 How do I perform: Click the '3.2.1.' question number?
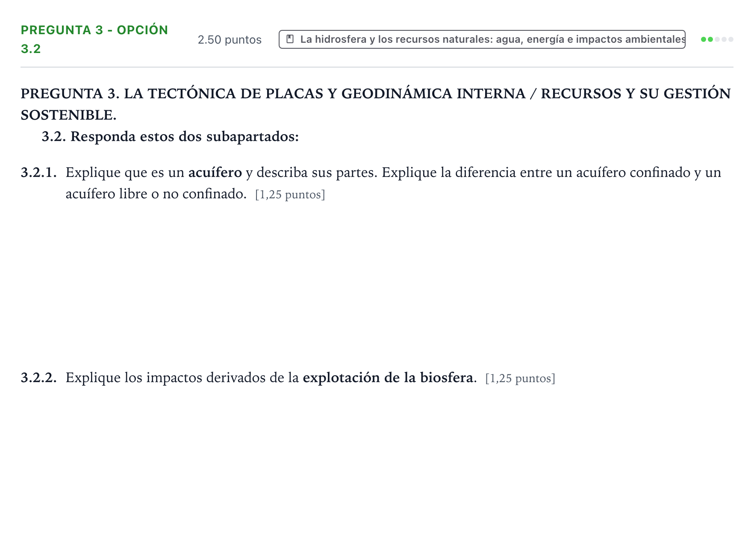click(x=39, y=172)
